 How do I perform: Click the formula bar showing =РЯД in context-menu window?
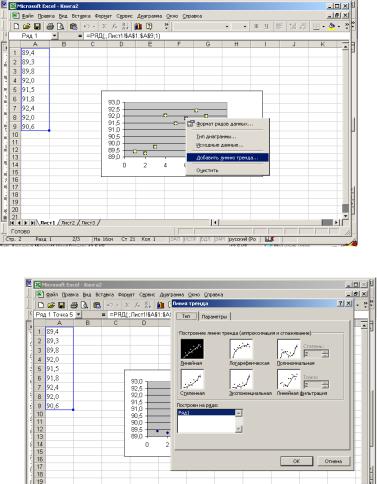coord(216,36)
